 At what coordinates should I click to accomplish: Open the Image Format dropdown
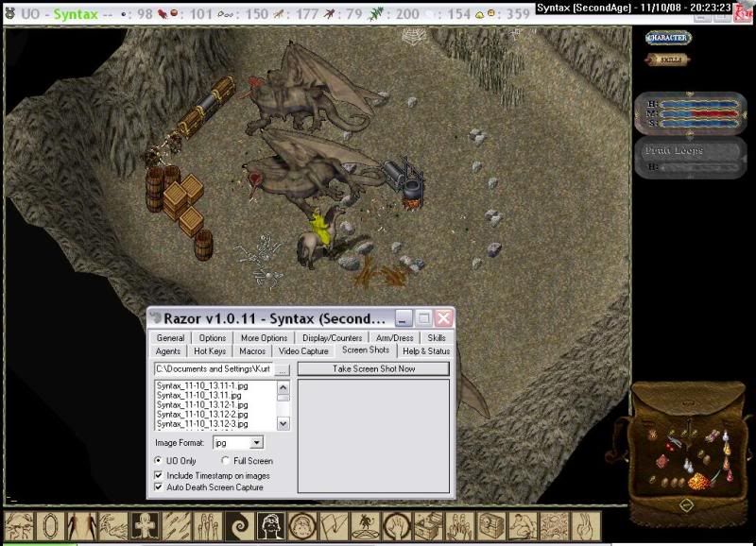pos(256,442)
